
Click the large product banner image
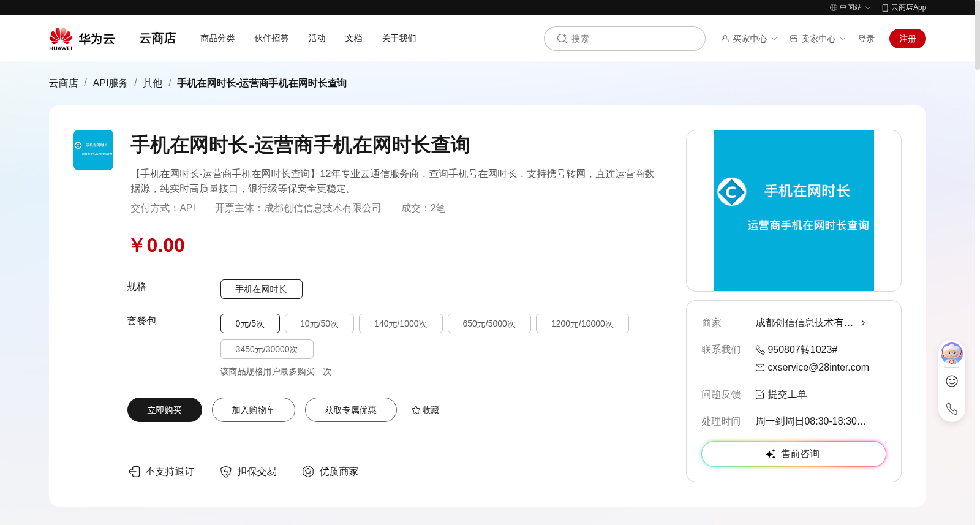tap(793, 211)
